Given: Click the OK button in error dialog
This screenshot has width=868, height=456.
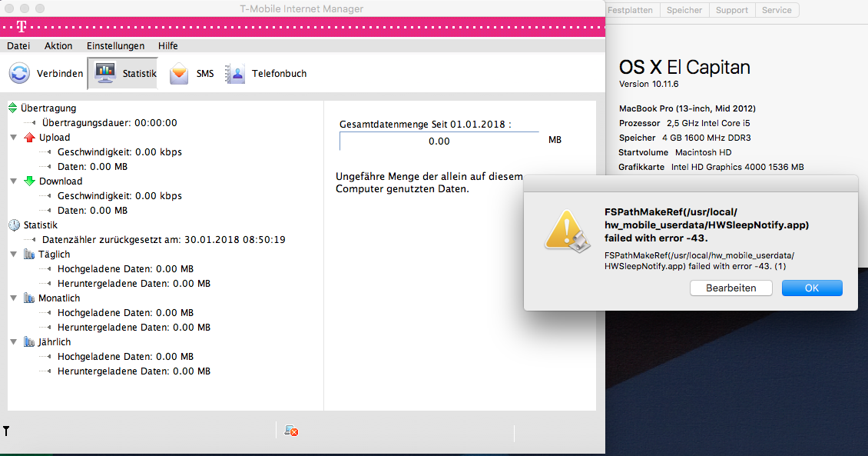Looking at the screenshot, I should pos(811,288).
